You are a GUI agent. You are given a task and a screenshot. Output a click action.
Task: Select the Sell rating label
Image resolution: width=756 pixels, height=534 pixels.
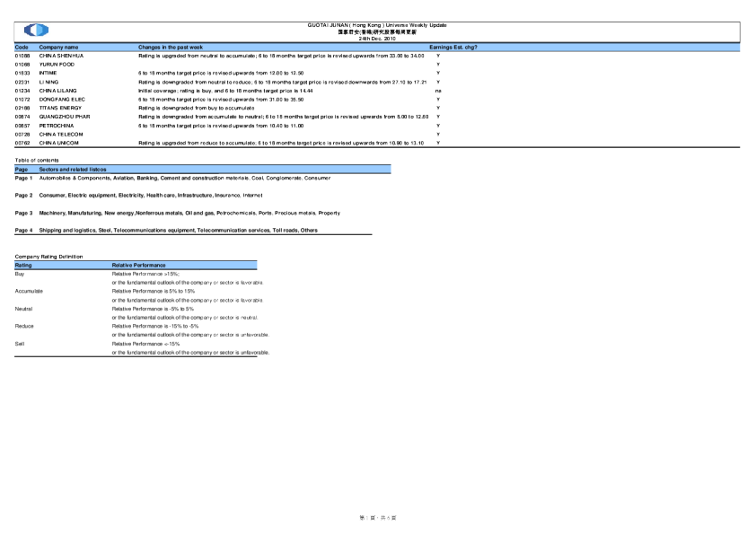point(21,343)
